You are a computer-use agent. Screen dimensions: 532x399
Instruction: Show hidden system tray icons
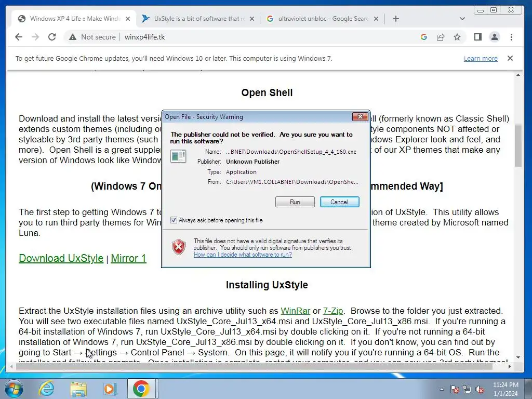pos(442,389)
